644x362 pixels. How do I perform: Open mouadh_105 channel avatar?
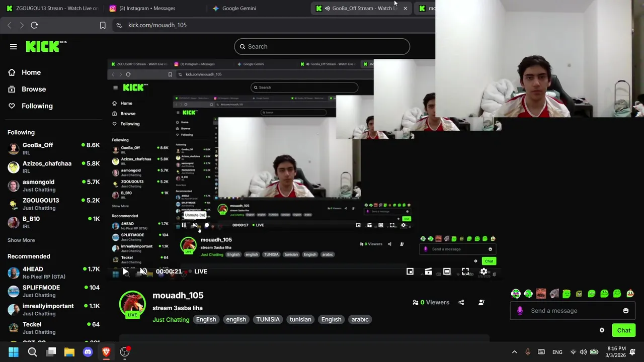click(132, 304)
